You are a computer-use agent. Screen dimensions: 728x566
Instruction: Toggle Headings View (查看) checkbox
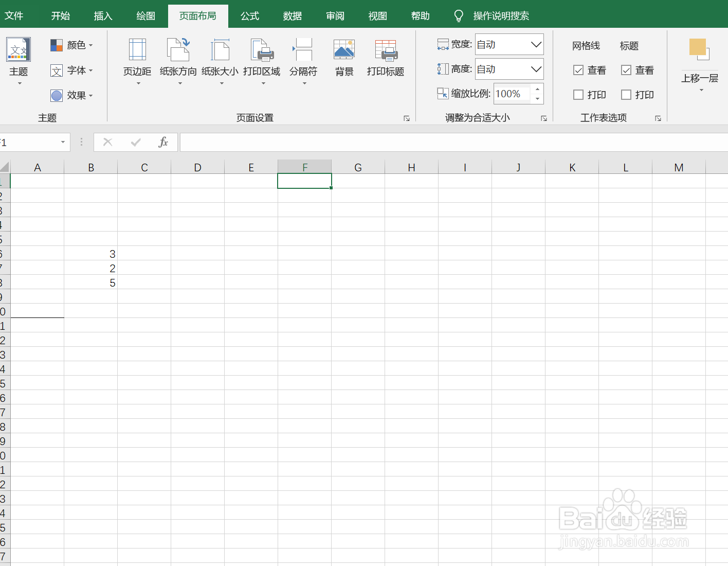(x=626, y=70)
